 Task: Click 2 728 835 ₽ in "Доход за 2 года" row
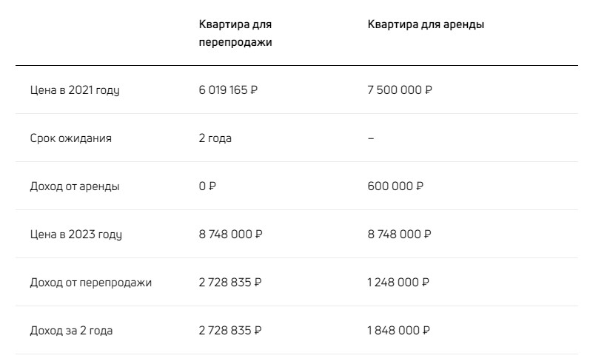click(x=229, y=331)
